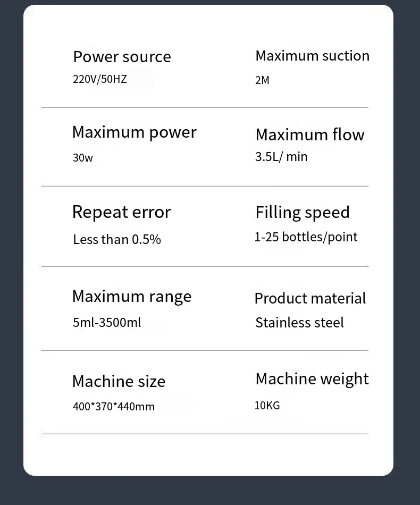
Task: Select the 10KG weight value
Action: point(267,406)
